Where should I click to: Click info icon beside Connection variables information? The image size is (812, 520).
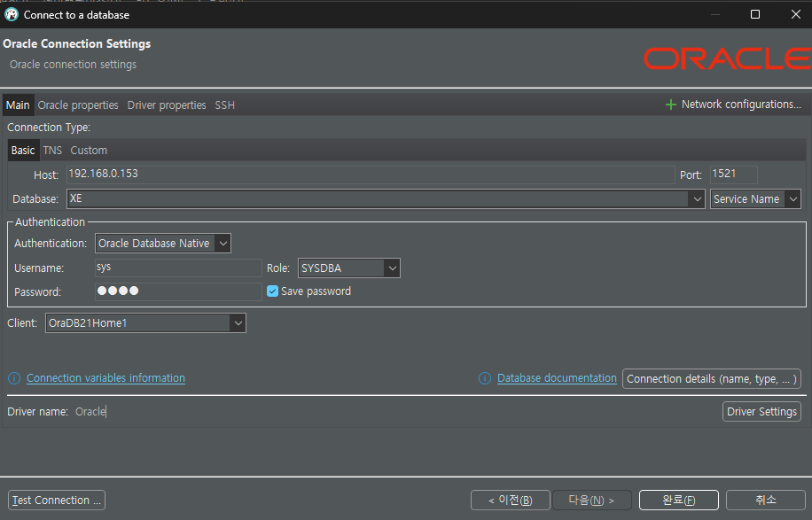(x=14, y=378)
